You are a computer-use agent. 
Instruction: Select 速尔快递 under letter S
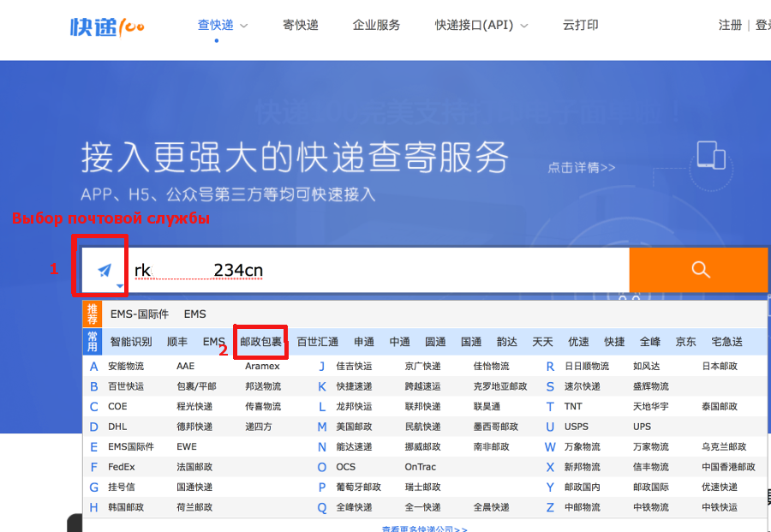tap(583, 386)
